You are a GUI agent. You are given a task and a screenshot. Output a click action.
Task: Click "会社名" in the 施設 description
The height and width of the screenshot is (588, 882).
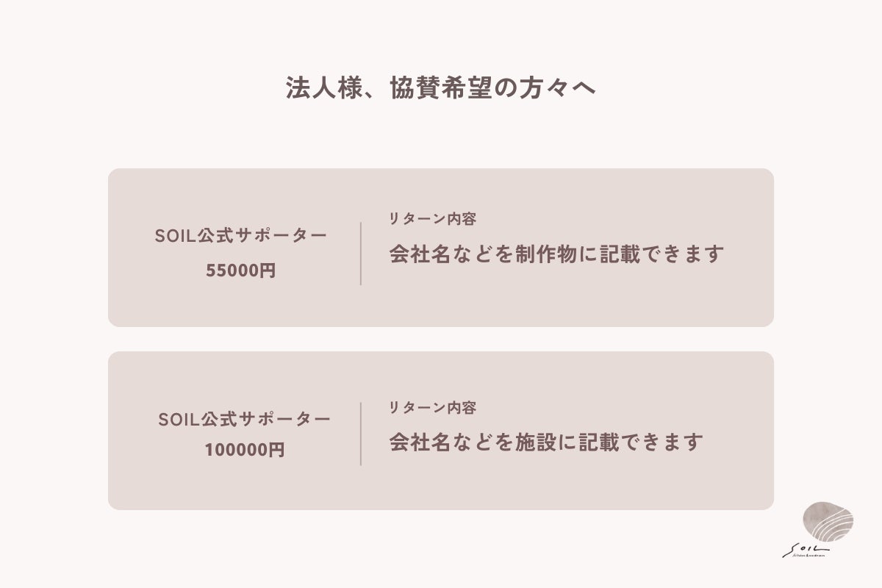point(421,442)
